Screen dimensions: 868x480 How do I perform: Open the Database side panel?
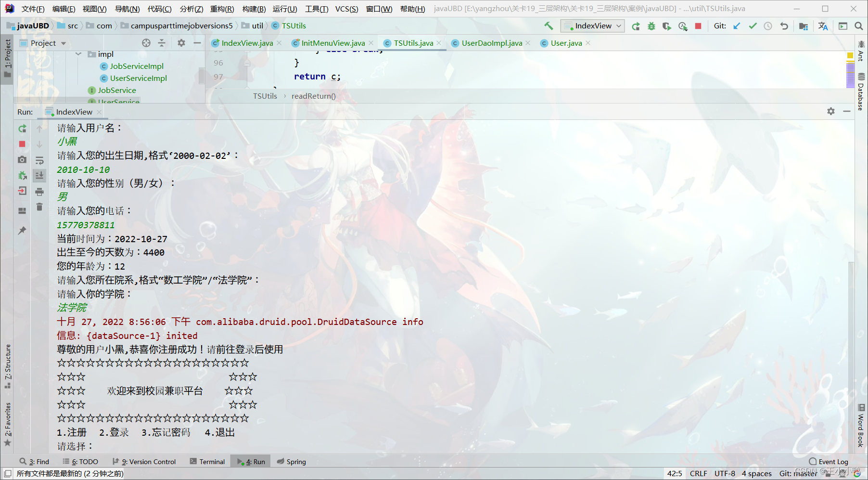[x=861, y=91]
